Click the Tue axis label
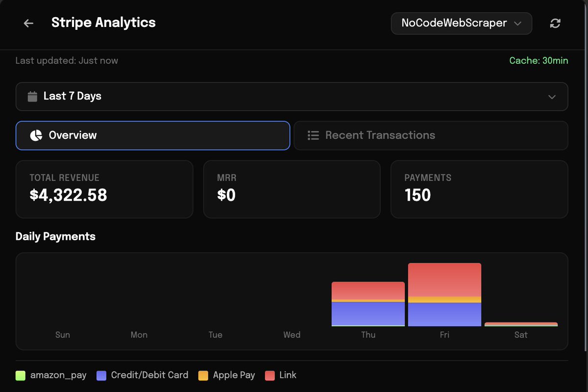The height and width of the screenshot is (392, 588). [x=216, y=335]
